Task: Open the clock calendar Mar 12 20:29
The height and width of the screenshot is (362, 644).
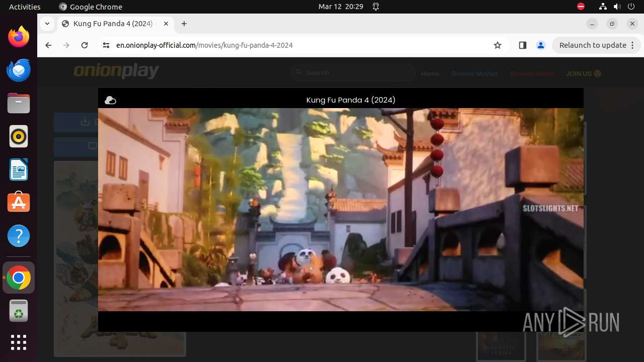Action: [341, 7]
